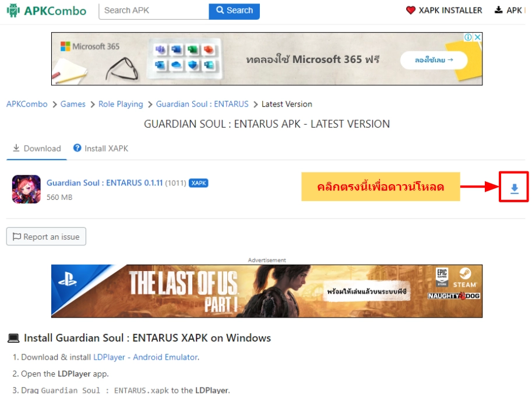Click the Naughty Dog logo in the ad
The height and width of the screenshot is (394, 532).
[x=454, y=296]
